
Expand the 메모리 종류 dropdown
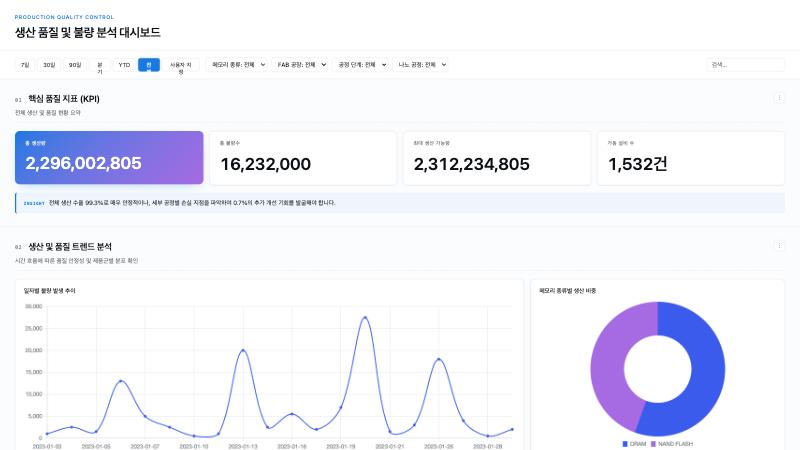click(x=237, y=65)
